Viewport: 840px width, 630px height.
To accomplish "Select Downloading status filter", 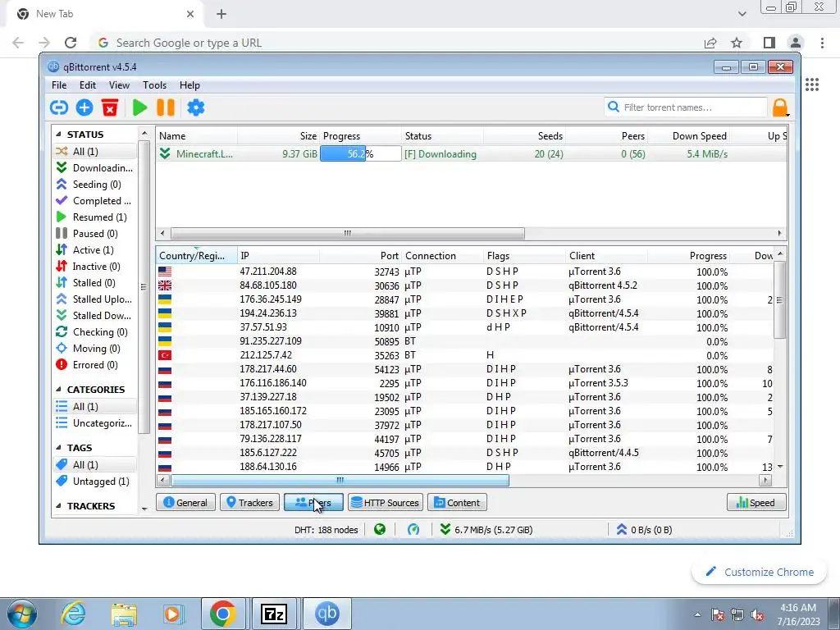I will click(x=94, y=167).
